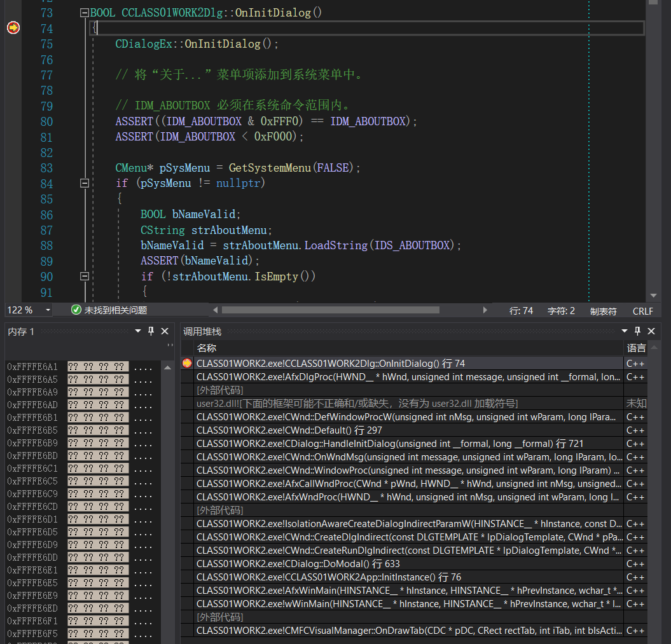Select the AfxCallWndProc stack frame
This screenshot has width=671, height=644.
click(x=409, y=484)
